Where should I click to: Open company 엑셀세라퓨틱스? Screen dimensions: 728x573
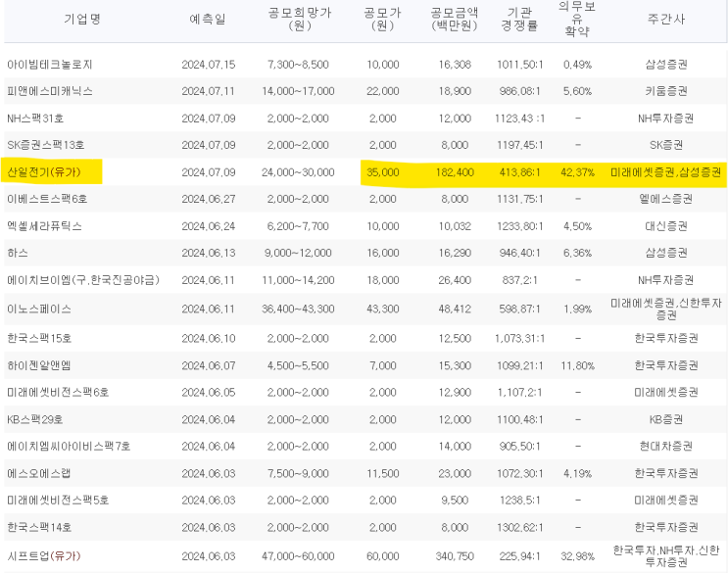point(44,226)
